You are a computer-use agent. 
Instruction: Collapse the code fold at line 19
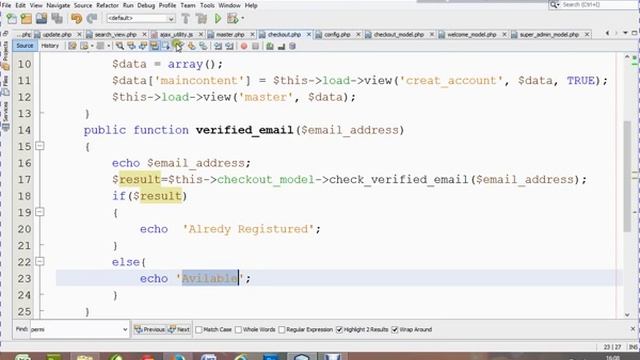tap(40, 212)
